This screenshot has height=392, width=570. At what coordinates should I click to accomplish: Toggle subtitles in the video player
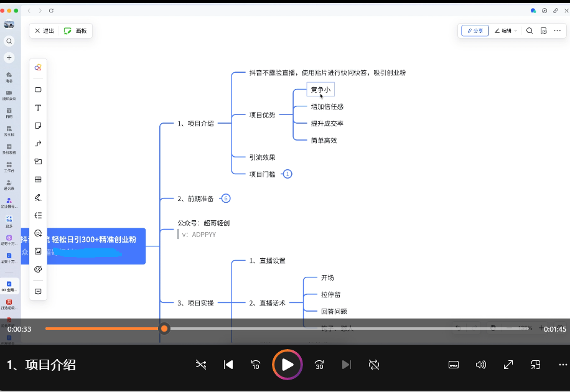[x=453, y=365]
